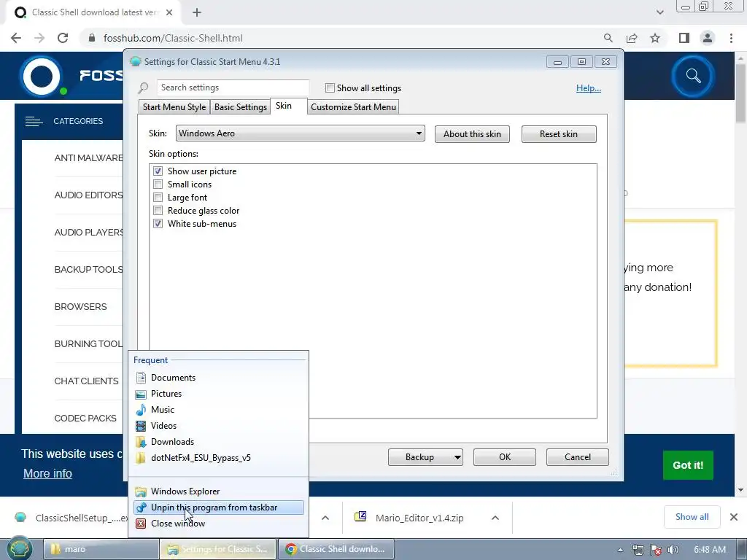Confirm settings with OK
Image resolution: width=747 pixels, height=560 pixels.
click(x=505, y=457)
